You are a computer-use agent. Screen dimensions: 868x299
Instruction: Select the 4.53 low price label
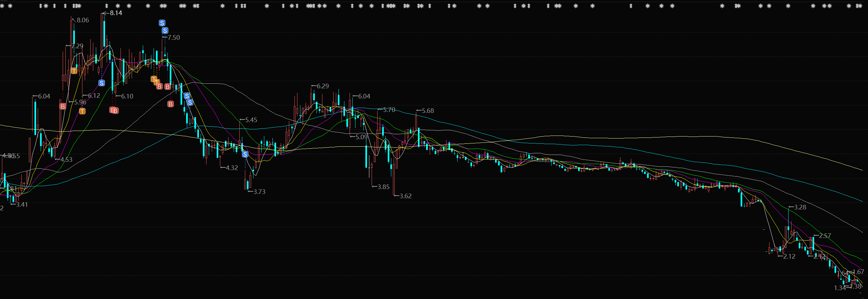pyautogui.click(x=66, y=160)
